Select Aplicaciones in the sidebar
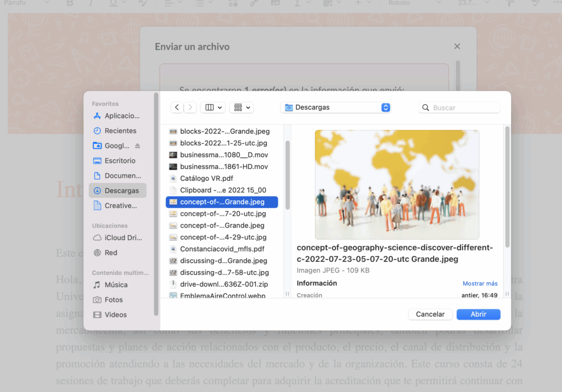 pyautogui.click(x=122, y=116)
